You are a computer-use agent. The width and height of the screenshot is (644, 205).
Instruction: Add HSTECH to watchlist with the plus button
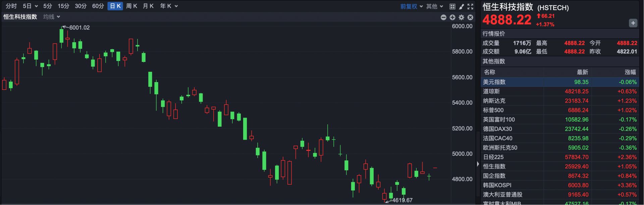pyautogui.click(x=633, y=23)
